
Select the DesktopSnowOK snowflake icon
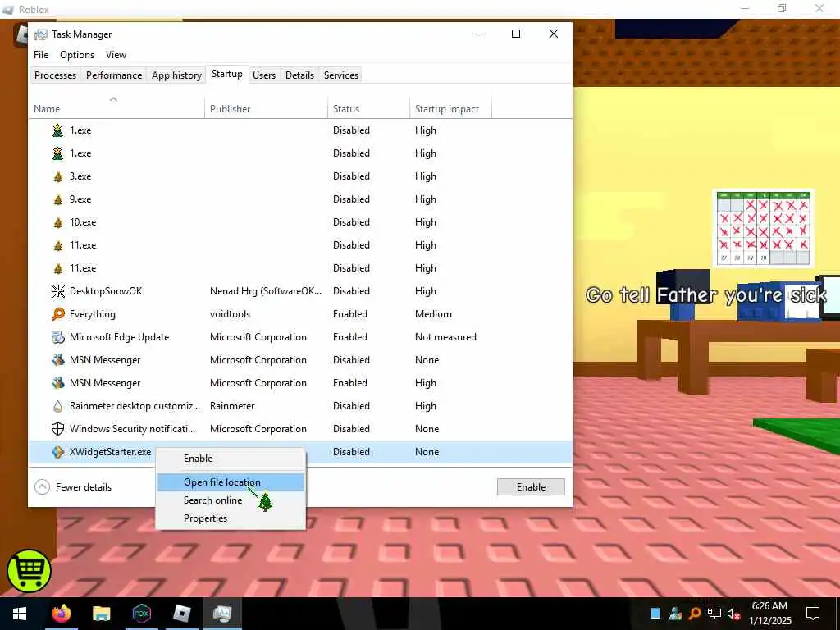click(x=58, y=291)
